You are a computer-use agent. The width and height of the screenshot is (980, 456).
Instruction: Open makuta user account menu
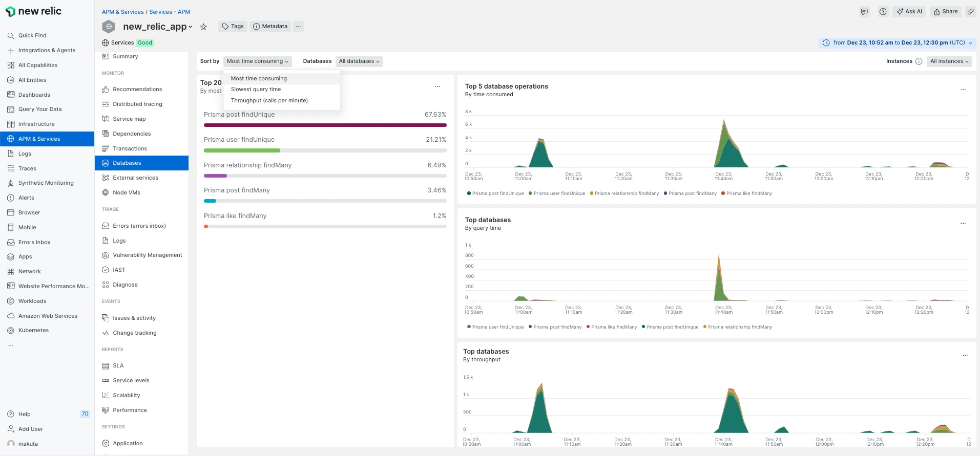[x=28, y=444]
